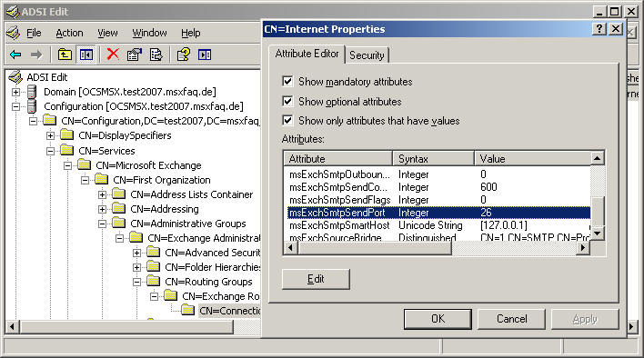Click the attribute list horizontal scrollbar thumb
Screen dimensions: 644x358
pyautogui.click(x=375, y=248)
